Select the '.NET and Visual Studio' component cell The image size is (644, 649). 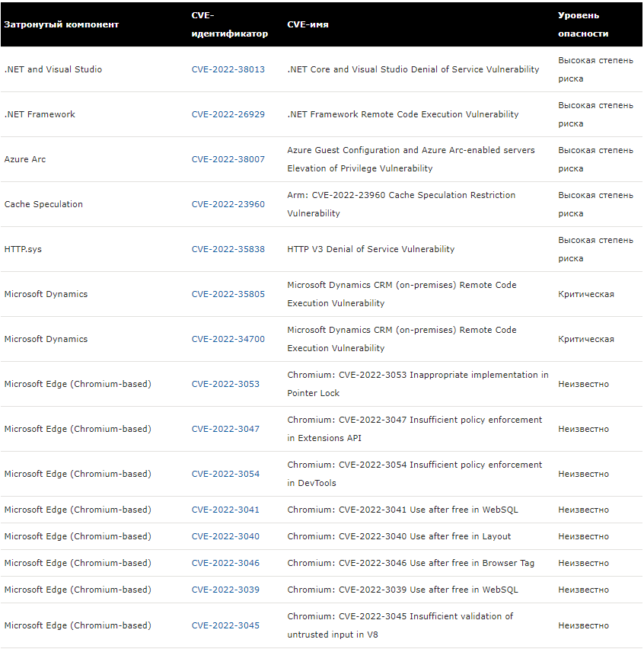[x=53, y=69]
